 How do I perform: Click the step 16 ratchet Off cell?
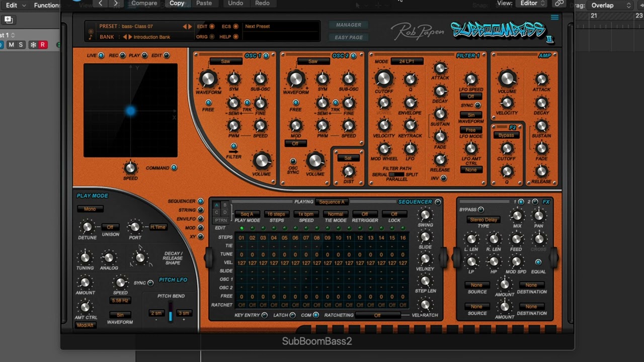click(403, 305)
